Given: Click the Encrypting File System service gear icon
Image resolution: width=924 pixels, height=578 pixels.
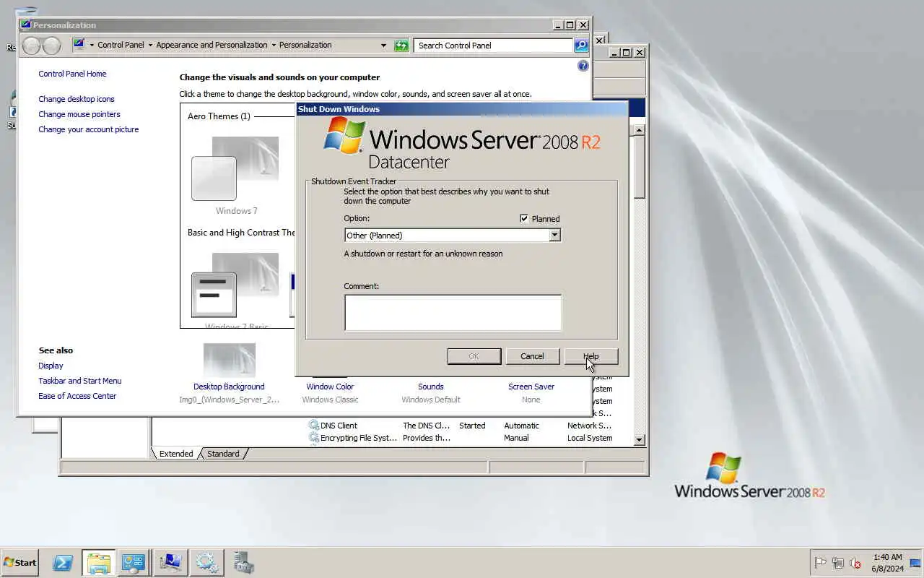Looking at the screenshot, I should (x=314, y=438).
